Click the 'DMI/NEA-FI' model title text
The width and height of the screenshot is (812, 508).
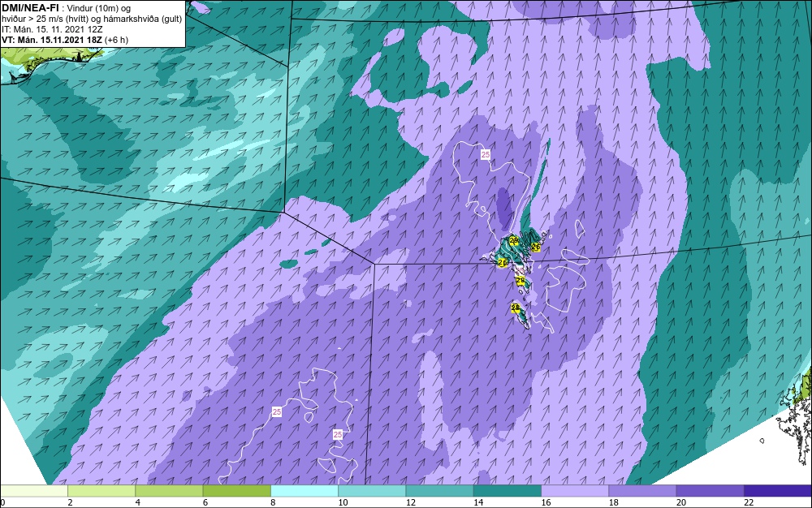point(30,8)
